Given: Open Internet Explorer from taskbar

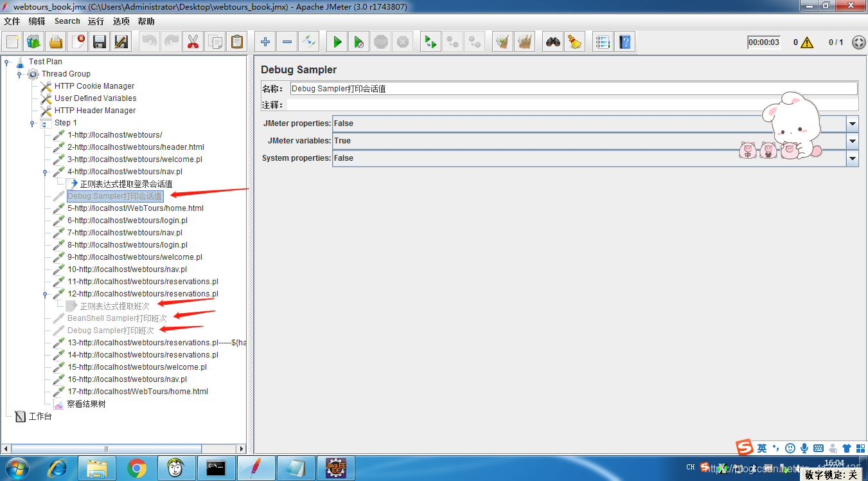Looking at the screenshot, I should click(x=57, y=468).
